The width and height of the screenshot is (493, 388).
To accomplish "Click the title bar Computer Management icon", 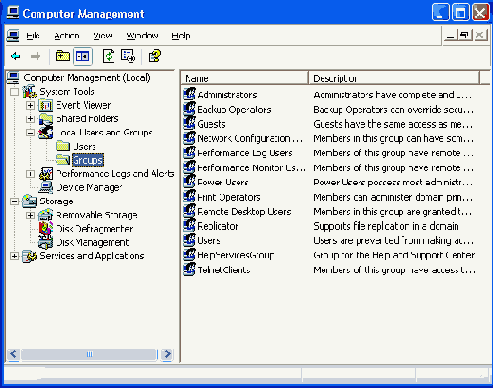I will [13, 13].
